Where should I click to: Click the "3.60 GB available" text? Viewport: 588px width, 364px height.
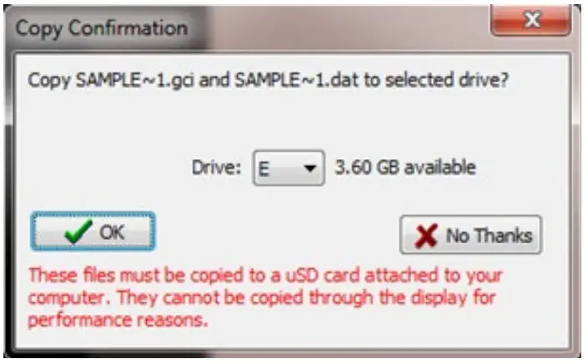click(x=405, y=167)
